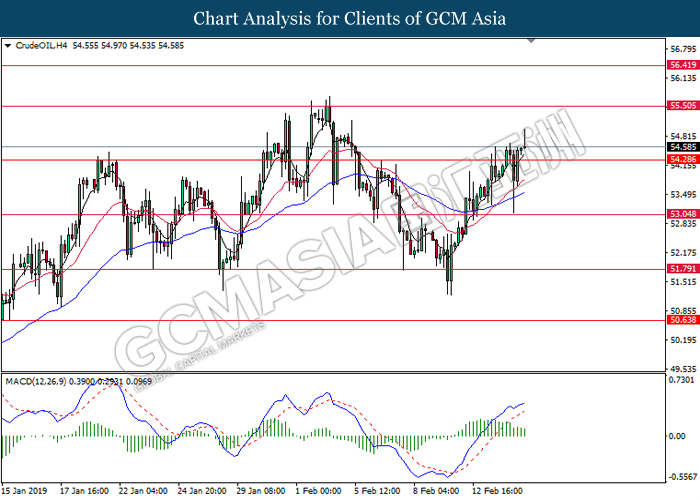
Task: Click the 8 Feb 04:00 time label
Action: pyautogui.click(x=436, y=491)
